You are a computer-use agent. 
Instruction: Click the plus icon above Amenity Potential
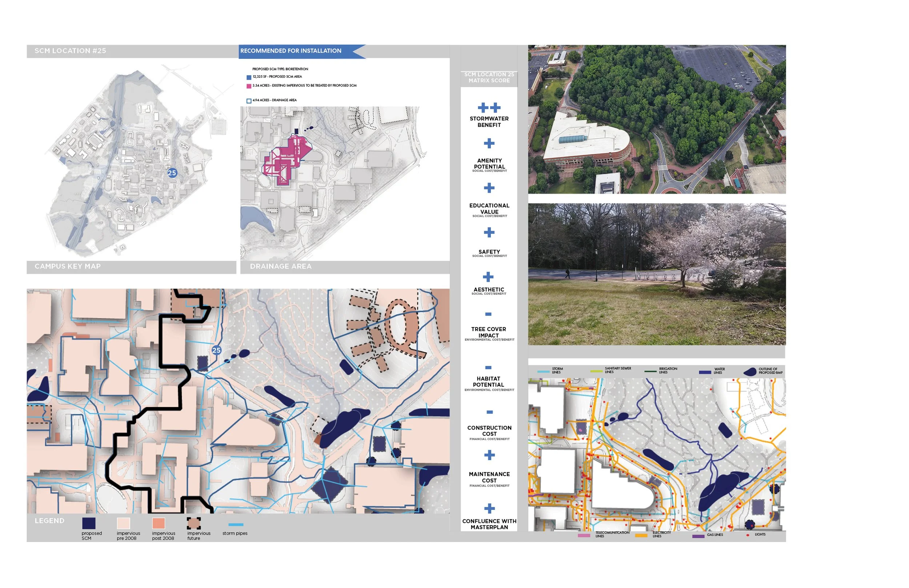coord(489,144)
